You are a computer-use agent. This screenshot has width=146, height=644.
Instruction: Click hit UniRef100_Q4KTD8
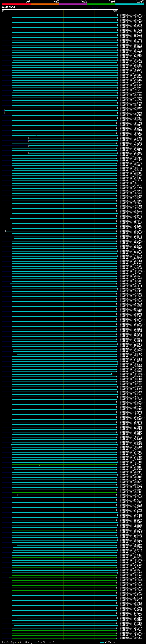pos(131,467)
